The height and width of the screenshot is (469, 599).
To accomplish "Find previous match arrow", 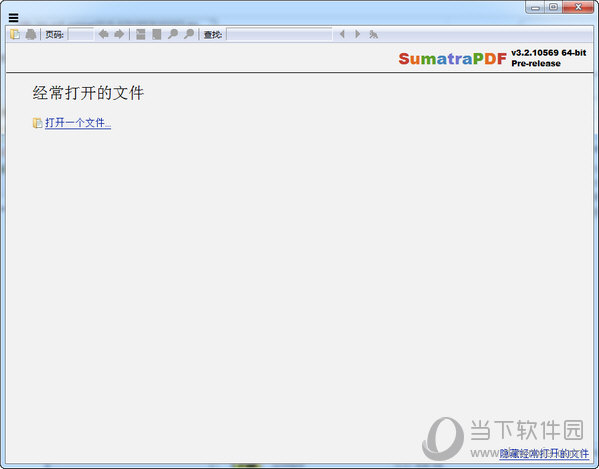I will [342, 34].
